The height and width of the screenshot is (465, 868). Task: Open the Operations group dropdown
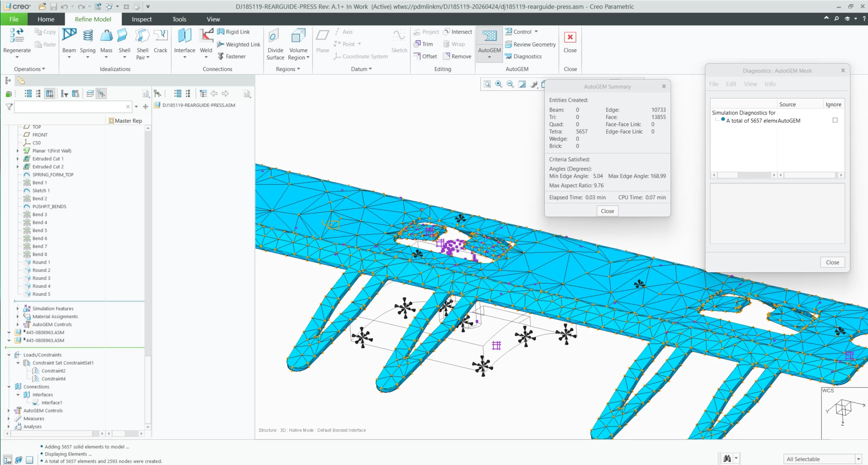tap(29, 69)
